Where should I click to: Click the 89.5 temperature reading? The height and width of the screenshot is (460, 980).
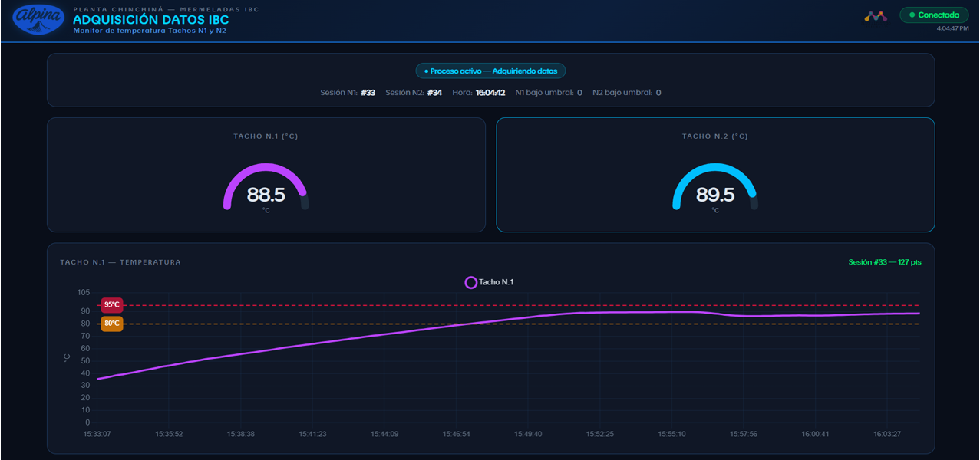(x=715, y=195)
